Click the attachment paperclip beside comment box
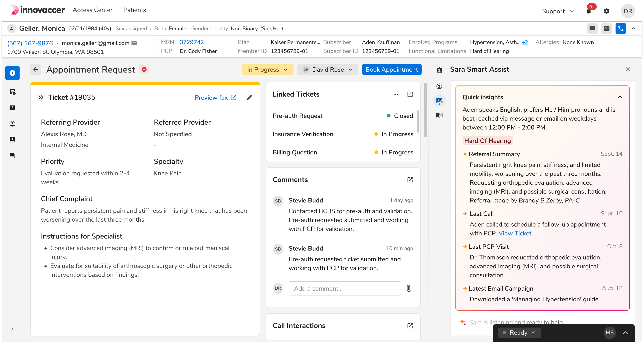This screenshot has width=644, height=342. (x=409, y=288)
